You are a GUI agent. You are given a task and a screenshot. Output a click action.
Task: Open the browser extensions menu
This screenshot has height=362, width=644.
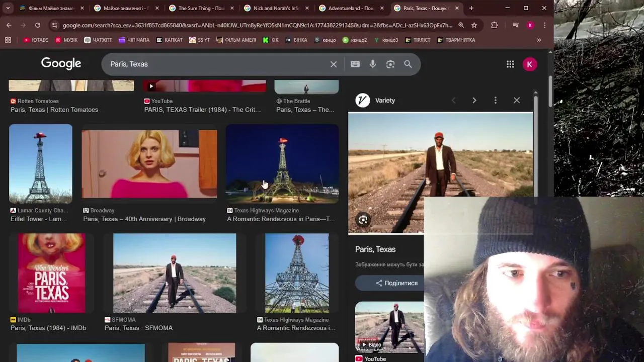pos(495,25)
